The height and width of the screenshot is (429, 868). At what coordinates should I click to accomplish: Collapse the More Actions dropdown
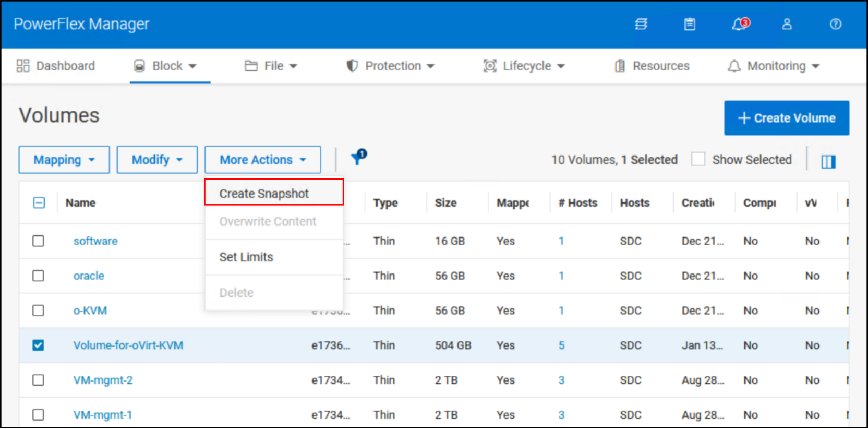(262, 160)
